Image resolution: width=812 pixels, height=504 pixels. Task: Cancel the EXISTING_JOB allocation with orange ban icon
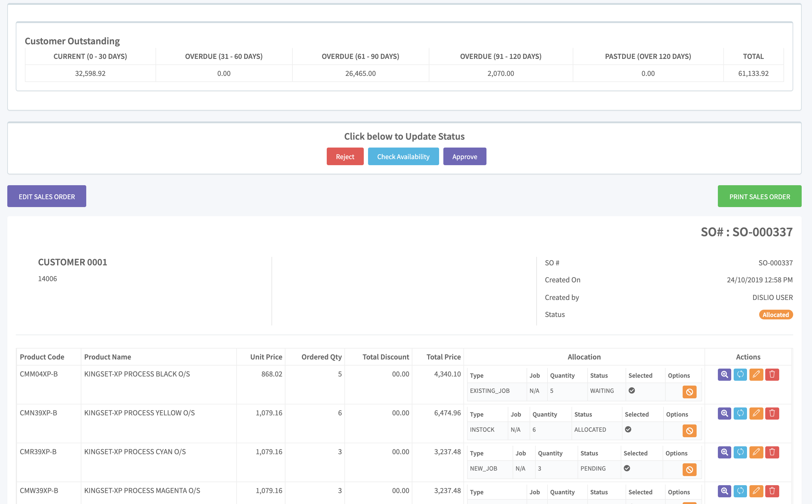click(689, 392)
